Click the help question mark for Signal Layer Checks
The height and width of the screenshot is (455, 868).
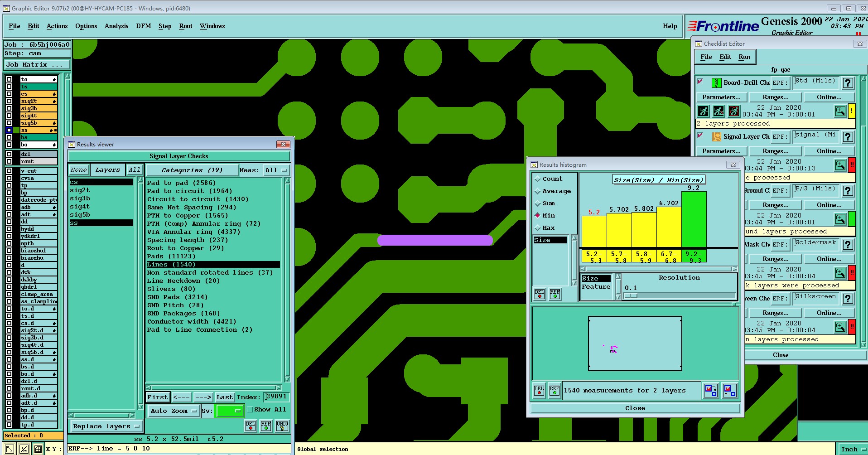pos(848,137)
